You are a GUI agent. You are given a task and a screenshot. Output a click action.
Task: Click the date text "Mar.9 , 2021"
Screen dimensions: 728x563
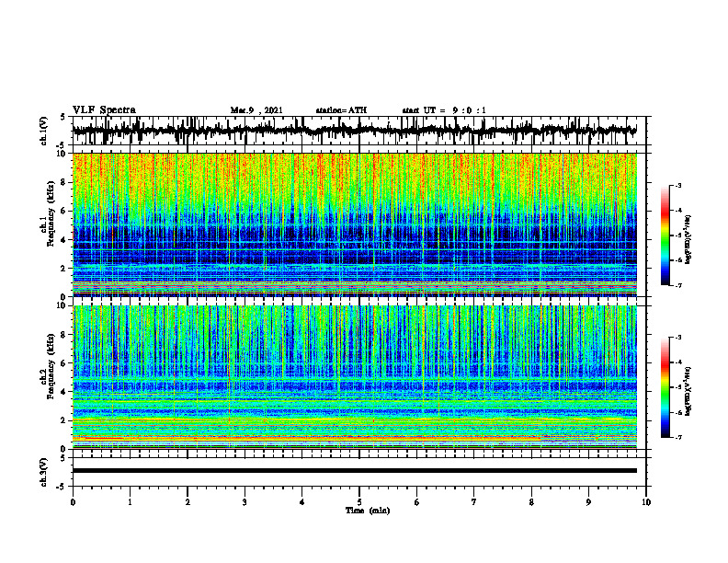pyautogui.click(x=256, y=110)
